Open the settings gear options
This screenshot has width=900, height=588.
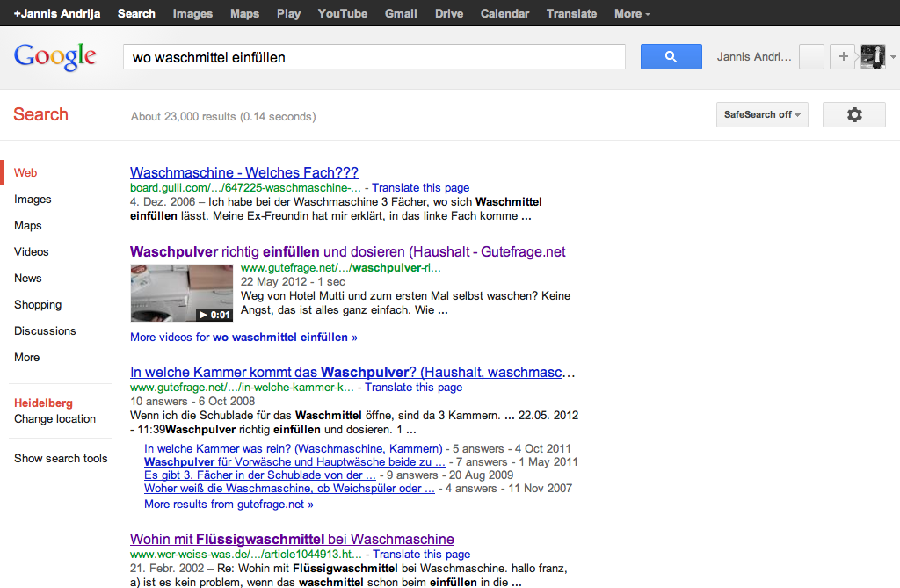tap(854, 115)
